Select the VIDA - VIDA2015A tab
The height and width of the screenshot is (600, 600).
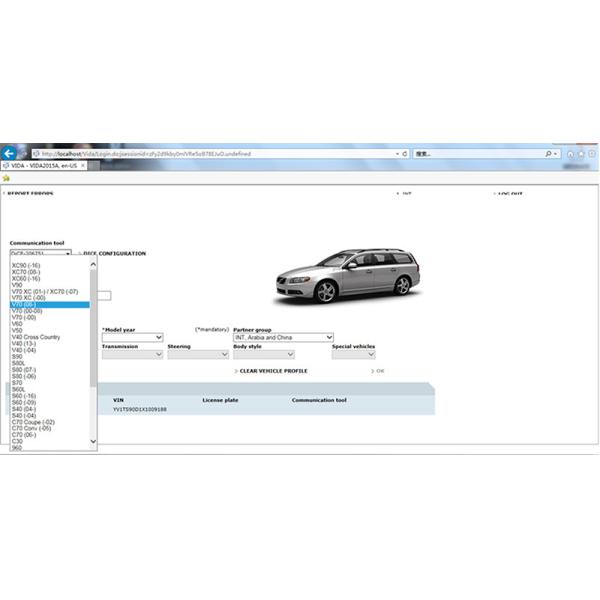click(44, 166)
